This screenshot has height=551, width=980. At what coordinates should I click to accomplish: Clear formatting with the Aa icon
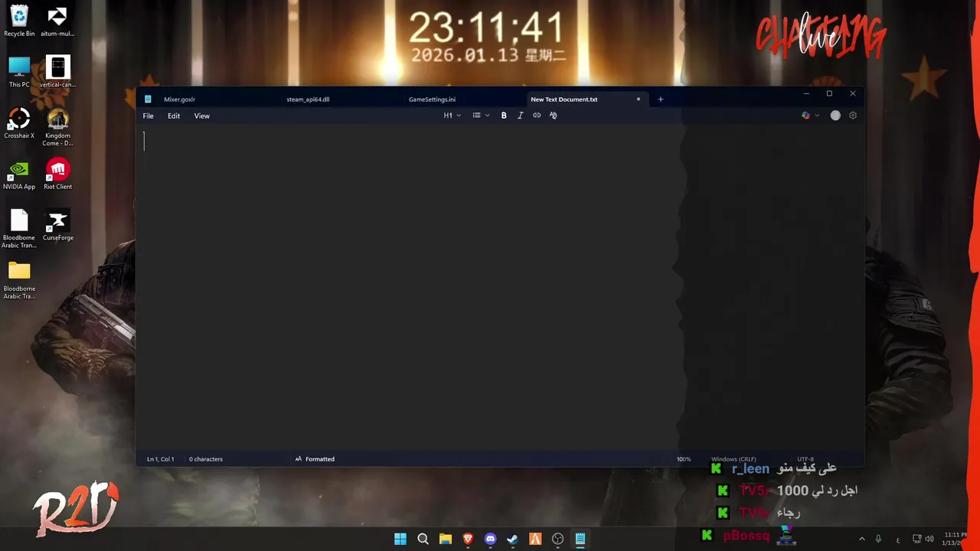pos(554,116)
